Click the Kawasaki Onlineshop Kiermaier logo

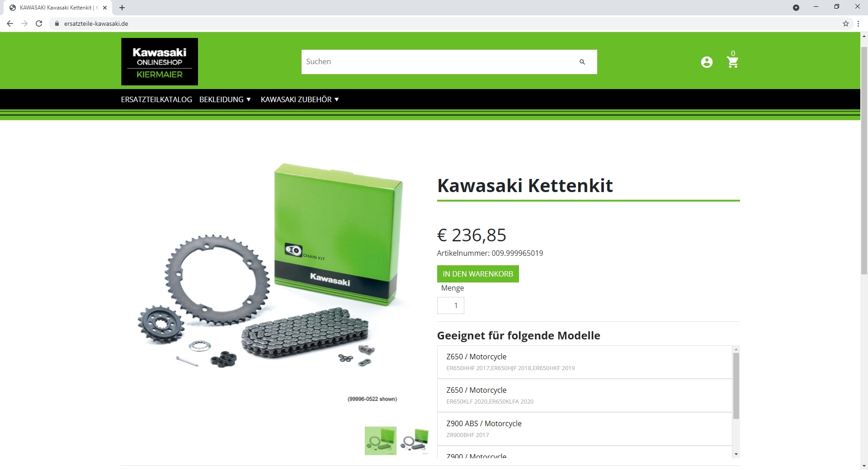(160, 62)
